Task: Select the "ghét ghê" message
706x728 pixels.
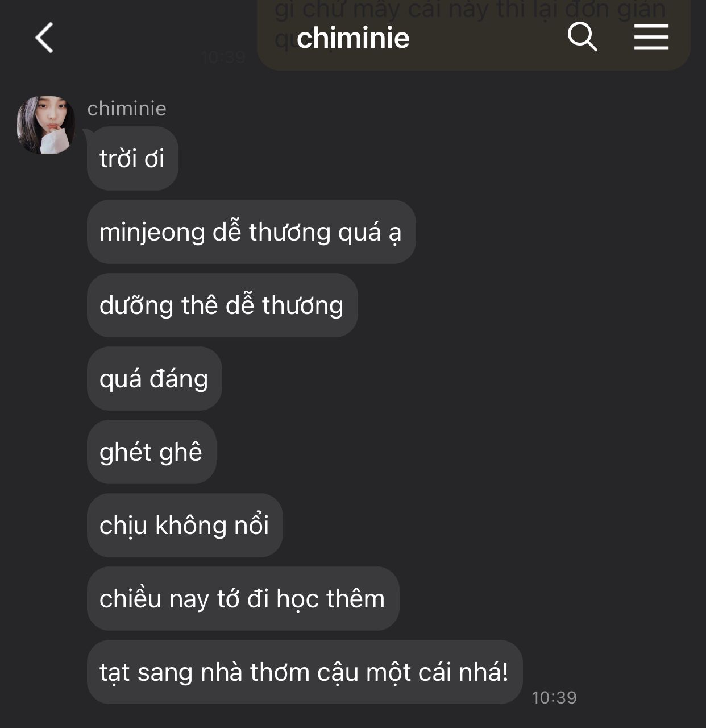Action: pos(151,452)
